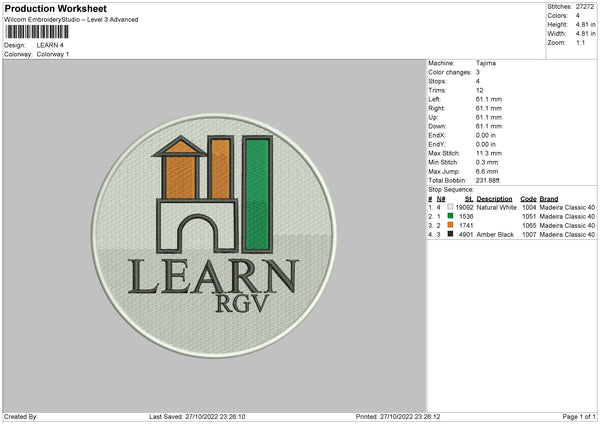600x424 pixels.
Task: Click the 'Stops:' label
Action: [437, 81]
